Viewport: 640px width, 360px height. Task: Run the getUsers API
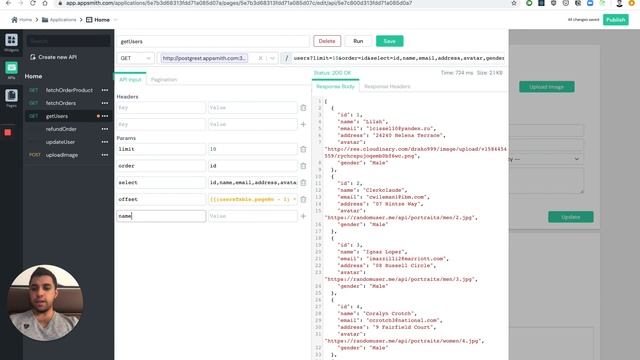tap(358, 41)
